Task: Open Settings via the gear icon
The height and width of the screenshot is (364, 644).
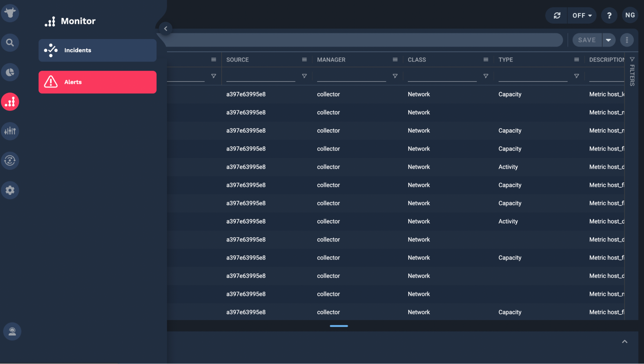Action: point(10,190)
